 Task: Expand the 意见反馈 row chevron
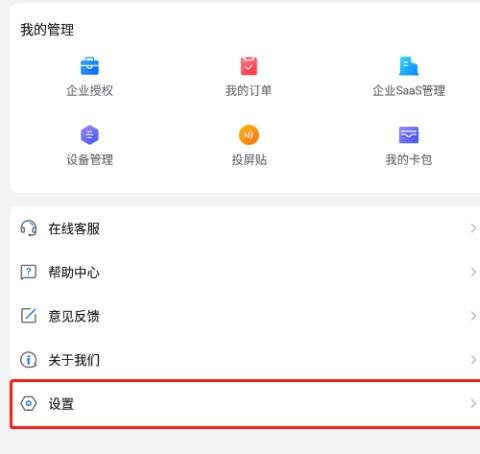473,316
